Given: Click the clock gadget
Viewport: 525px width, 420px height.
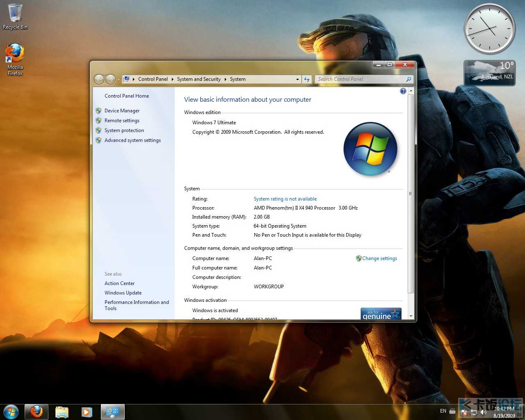Looking at the screenshot, I should (x=489, y=29).
